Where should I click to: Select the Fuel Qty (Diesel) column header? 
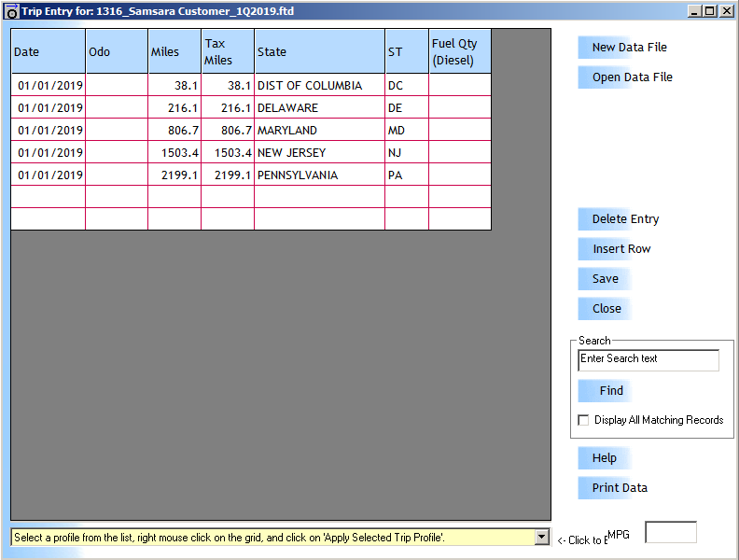[460, 51]
